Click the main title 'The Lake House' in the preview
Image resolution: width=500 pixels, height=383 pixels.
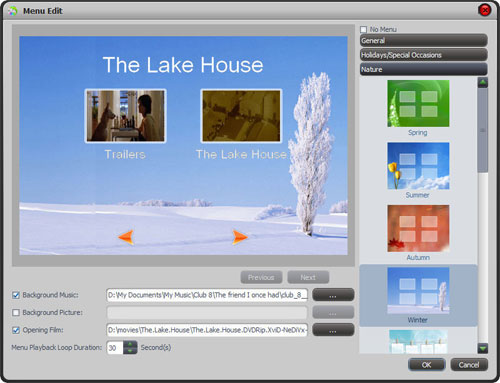[x=183, y=65]
